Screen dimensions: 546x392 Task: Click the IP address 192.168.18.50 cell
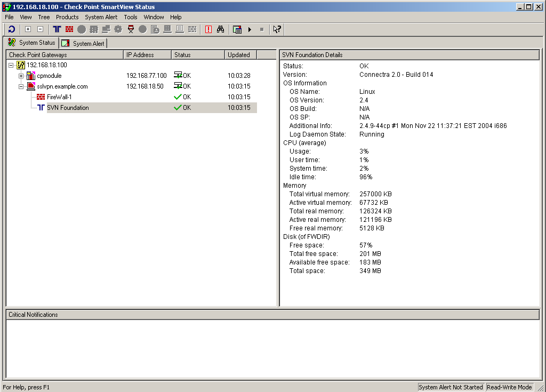145,86
